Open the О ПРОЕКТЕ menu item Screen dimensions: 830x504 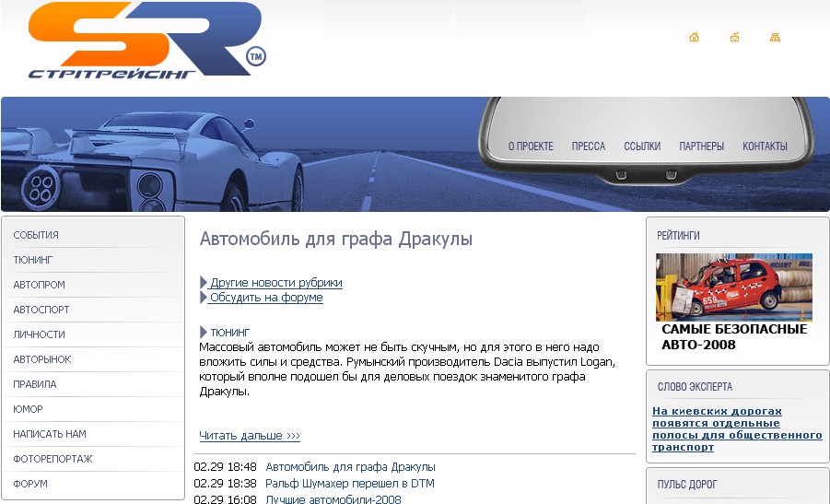(x=531, y=147)
